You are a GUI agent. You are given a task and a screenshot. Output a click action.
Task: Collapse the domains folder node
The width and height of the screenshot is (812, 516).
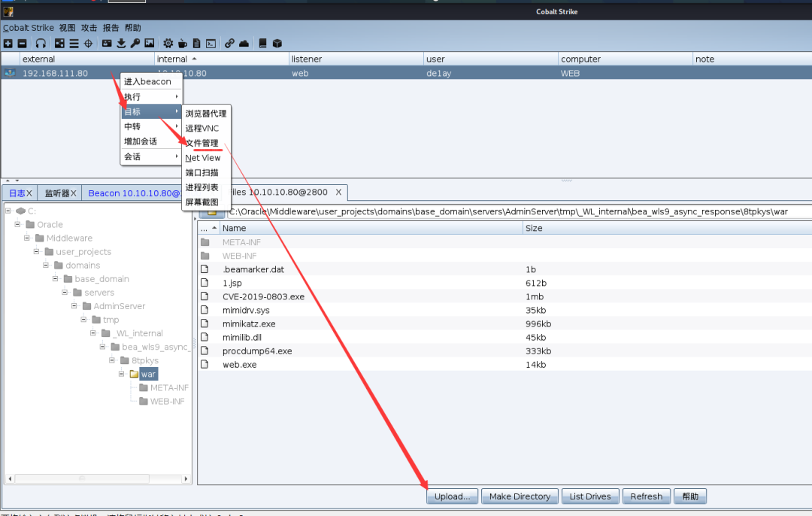(46, 265)
